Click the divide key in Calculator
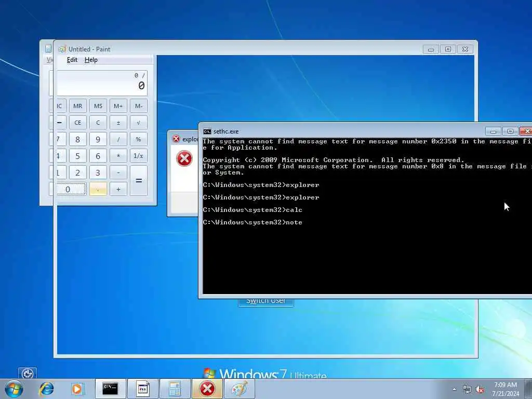The width and height of the screenshot is (532, 399). click(x=118, y=139)
